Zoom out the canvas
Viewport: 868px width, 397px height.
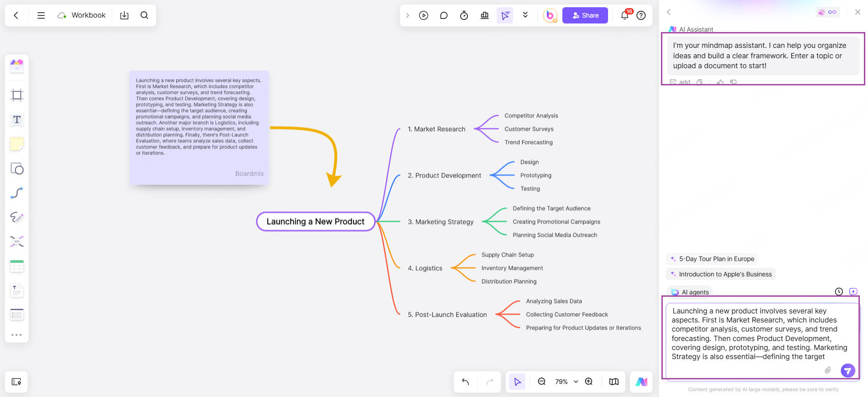click(542, 382)
